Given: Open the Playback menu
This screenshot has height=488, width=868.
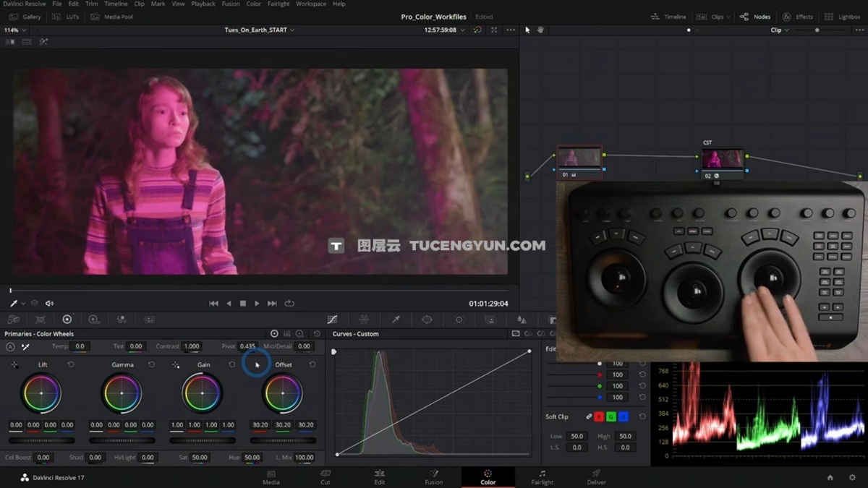Looking at the screenshot, I should point(203,4).
